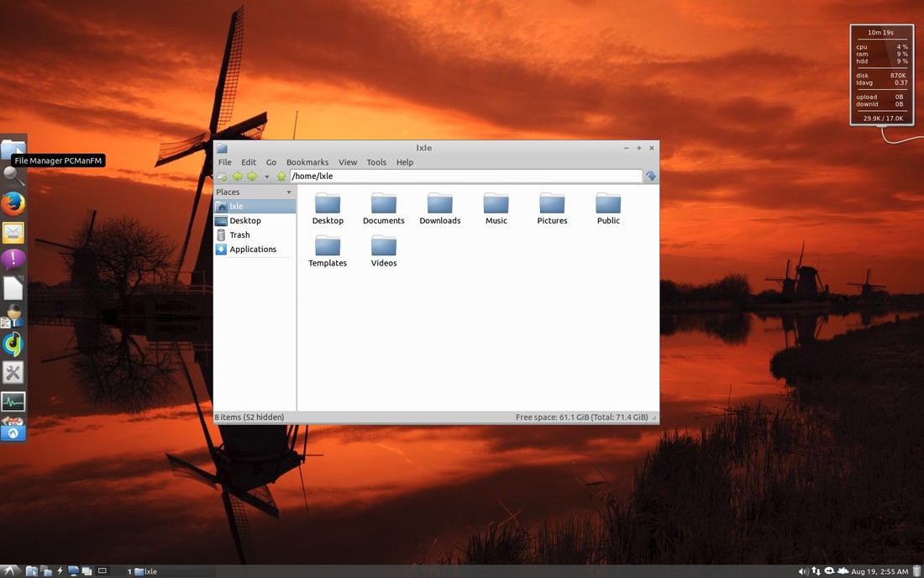Open the navigation history dropdown arrow
This screenshot has height=578, width=924.
266,176
